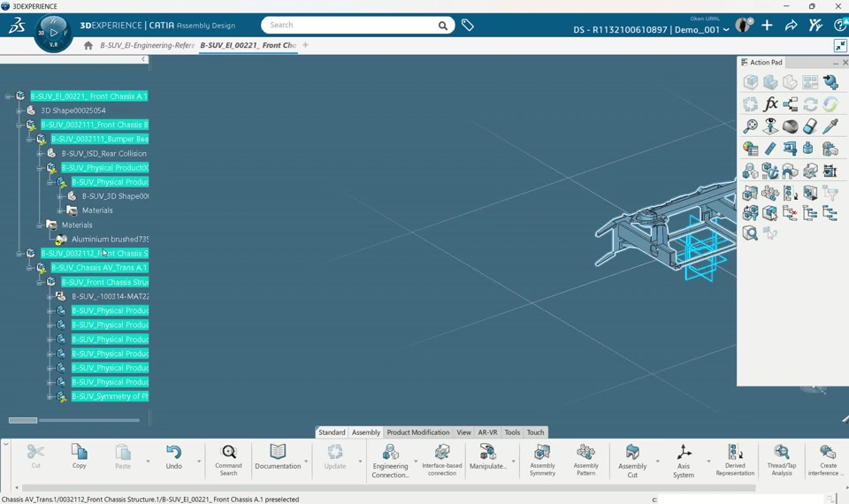Viewport: 849px width, 504px height.
Task: Click the cube with magnifier icon in Action Pad
Action: click(x=750, y=233)
